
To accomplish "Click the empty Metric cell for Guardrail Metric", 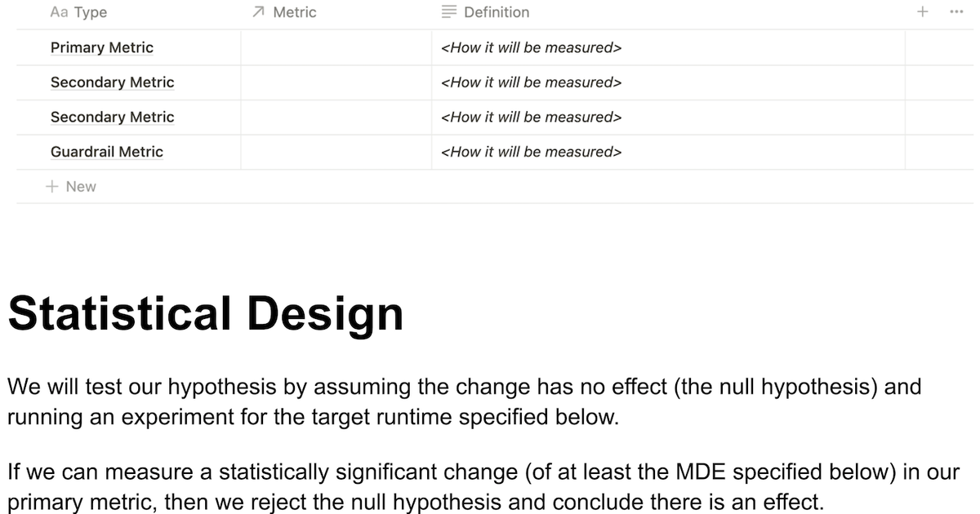I will [336, 152].
